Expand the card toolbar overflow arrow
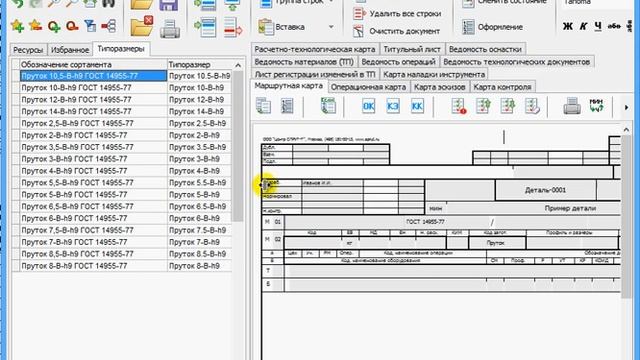The image size is (640, 360). (626, 107)
